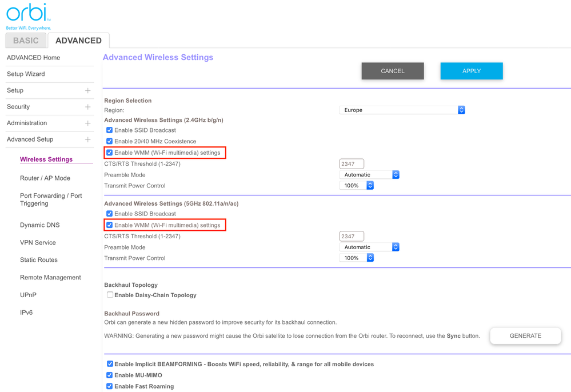Open 2.4GHz Preamble Mode dropdown
The width and height of the screenshot is (571, 392).
pos(369,175)
